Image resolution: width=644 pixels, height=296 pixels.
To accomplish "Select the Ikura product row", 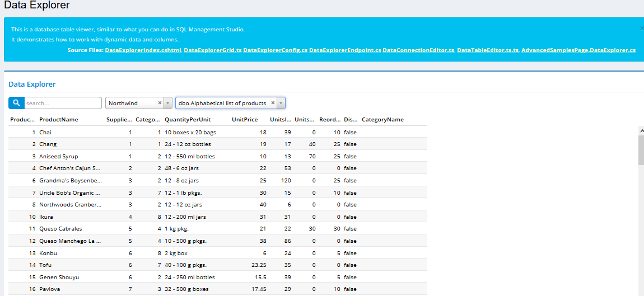I will pyautogui.click(x=218, y=217).
